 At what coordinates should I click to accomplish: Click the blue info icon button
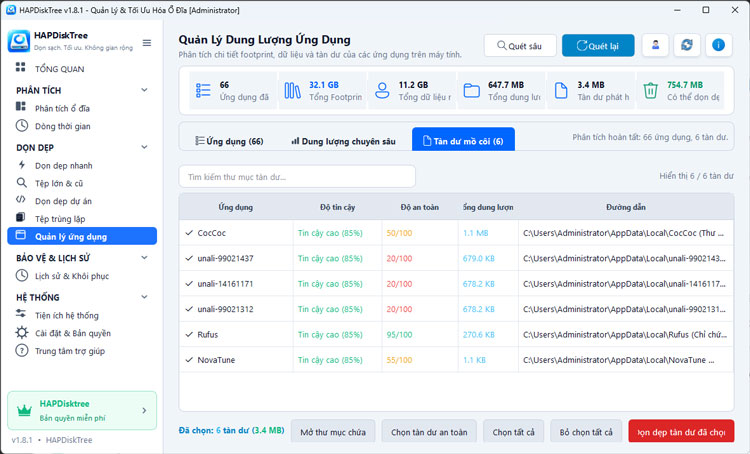click(x=718, y=45)
